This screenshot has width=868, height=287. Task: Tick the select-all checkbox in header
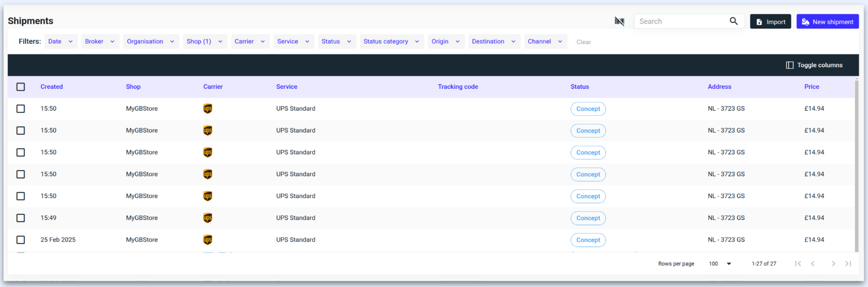pyautogui.click(x=20, y=87)
